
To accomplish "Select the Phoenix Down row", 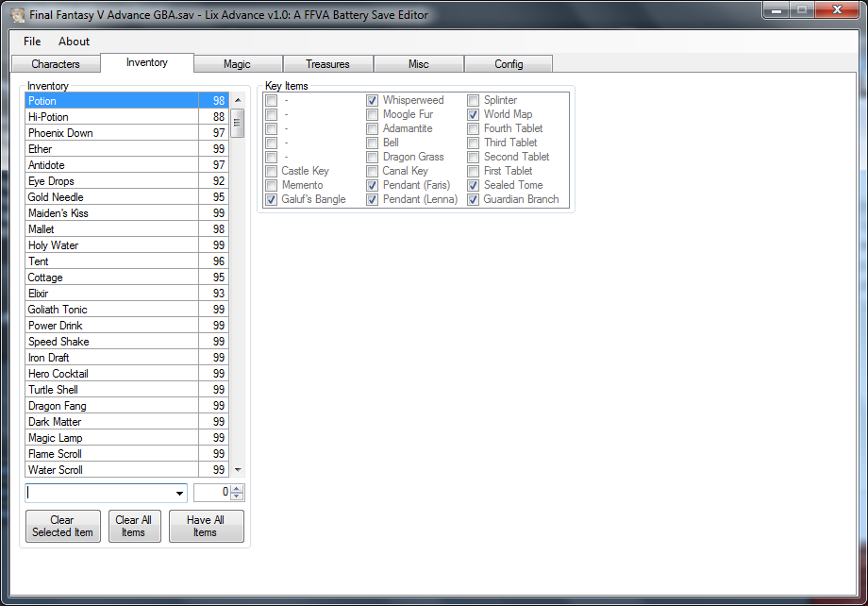I will coord(126,133).
